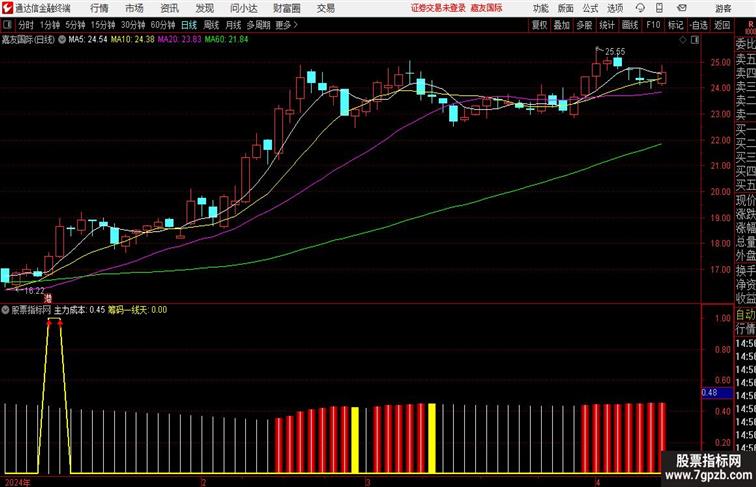The width and height of the screenshot is (756, 487).
Task: Open the 资讯 menu
Action: (x=169, y=8)
